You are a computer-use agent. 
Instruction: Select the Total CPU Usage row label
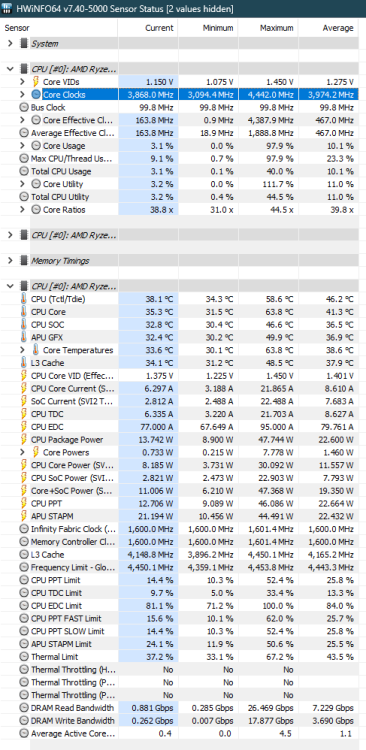(x=61, y=171)
